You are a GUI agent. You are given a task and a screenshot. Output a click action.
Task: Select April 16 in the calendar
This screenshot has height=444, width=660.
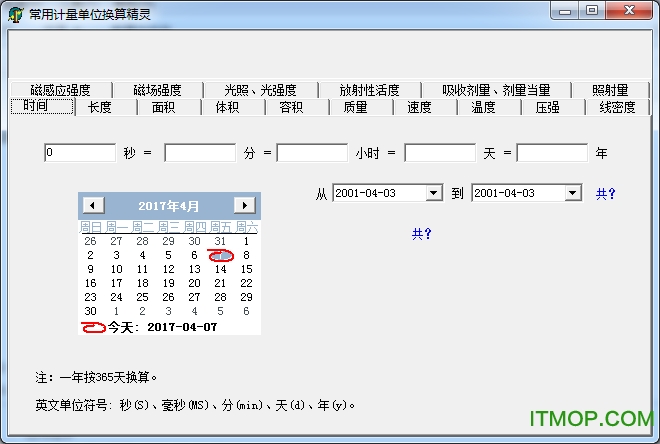pyautogui.click(x=90, y=283)
